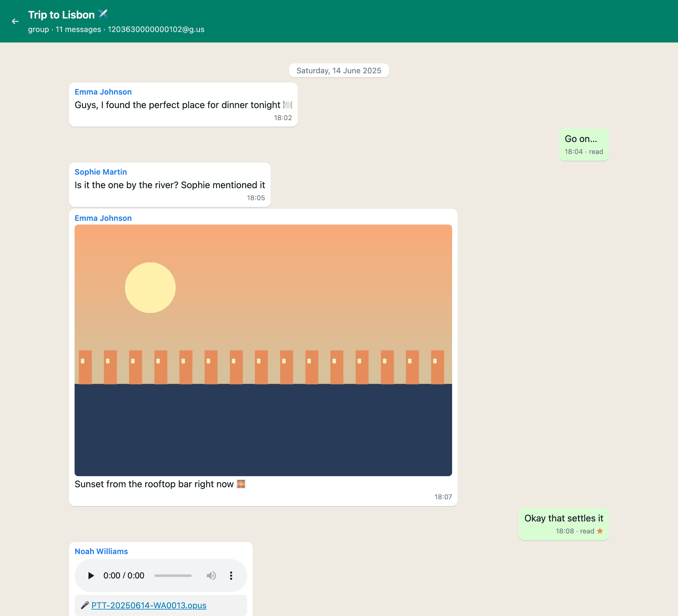Click the 18:07 timestamp under the photo
This screenshot has width=678, height=616.
pyautogui.click(x=443, y=497)
